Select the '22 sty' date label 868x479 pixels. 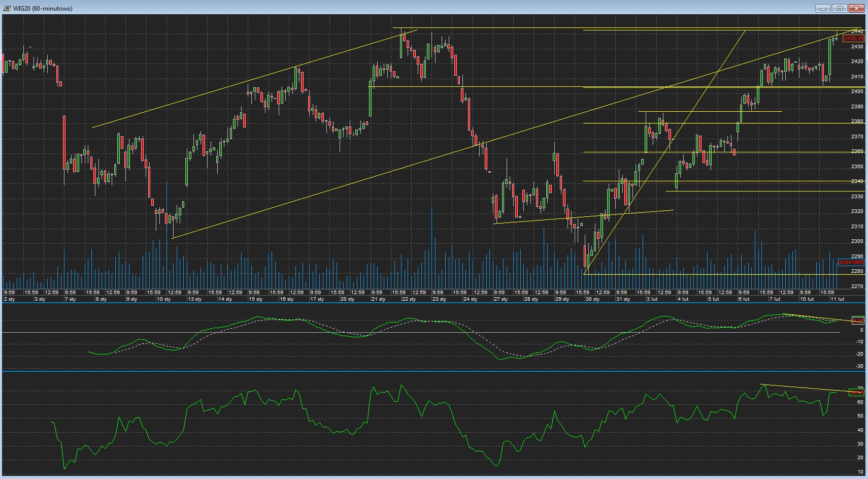(x=409, y=299)
